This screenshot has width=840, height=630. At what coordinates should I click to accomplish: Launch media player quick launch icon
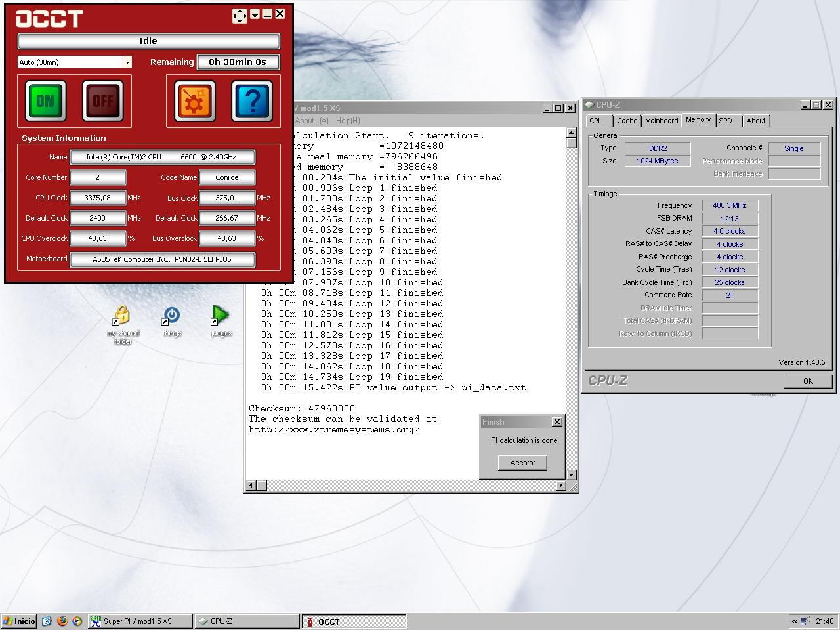coord(77,621)
